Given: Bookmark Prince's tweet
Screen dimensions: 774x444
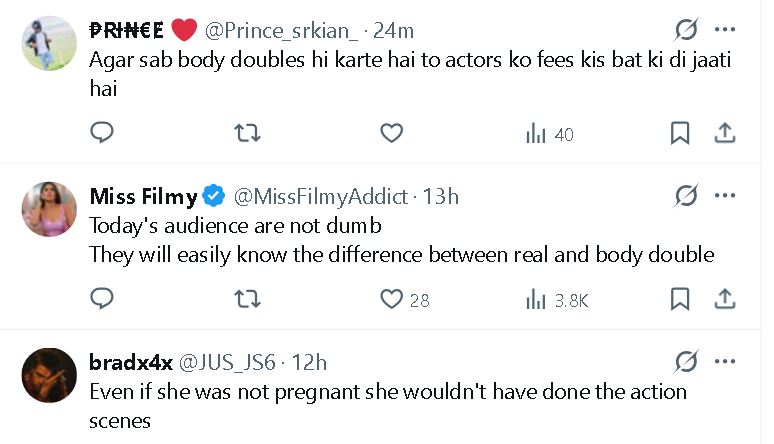Looking at the screenshot, I should coord(679,133).
